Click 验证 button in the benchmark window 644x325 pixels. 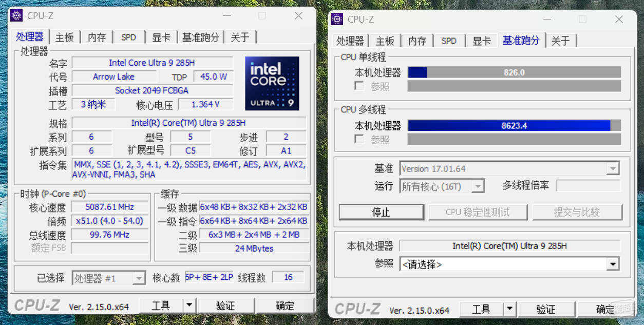point(546,309)
